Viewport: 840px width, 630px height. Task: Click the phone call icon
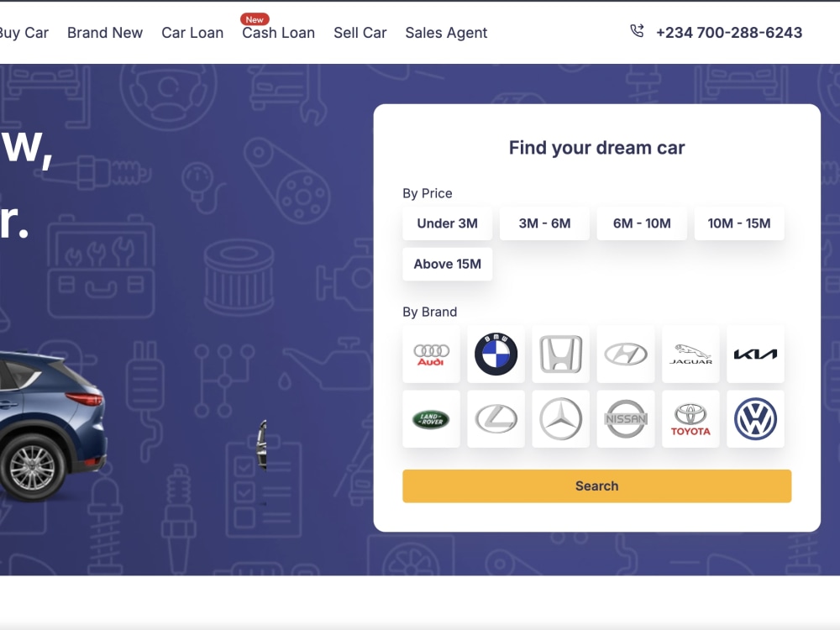pos(637,31)
